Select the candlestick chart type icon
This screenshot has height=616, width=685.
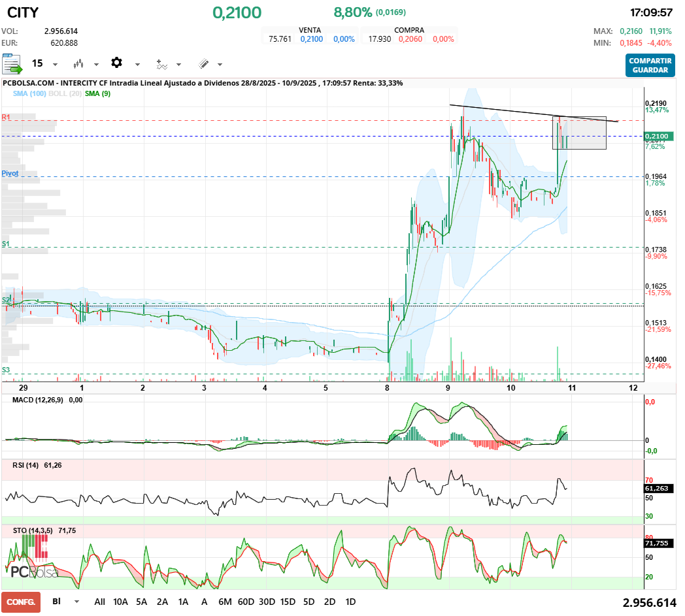coord(78,64)
